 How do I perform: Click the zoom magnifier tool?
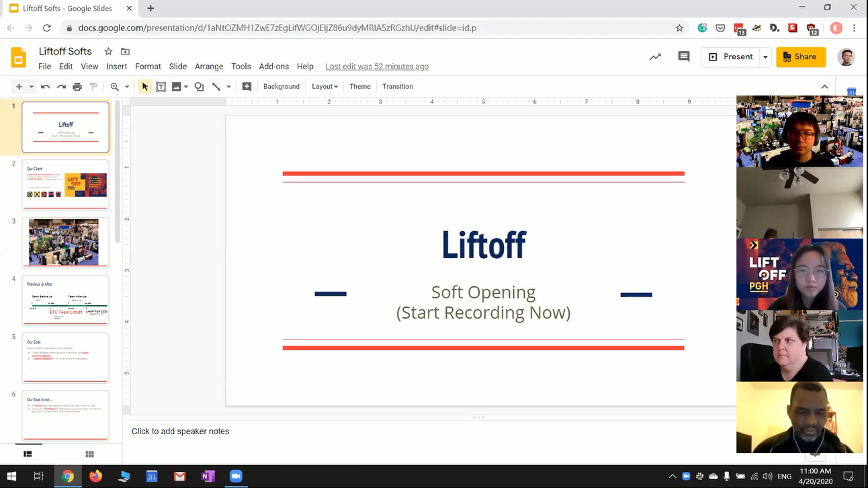point(115,87)
